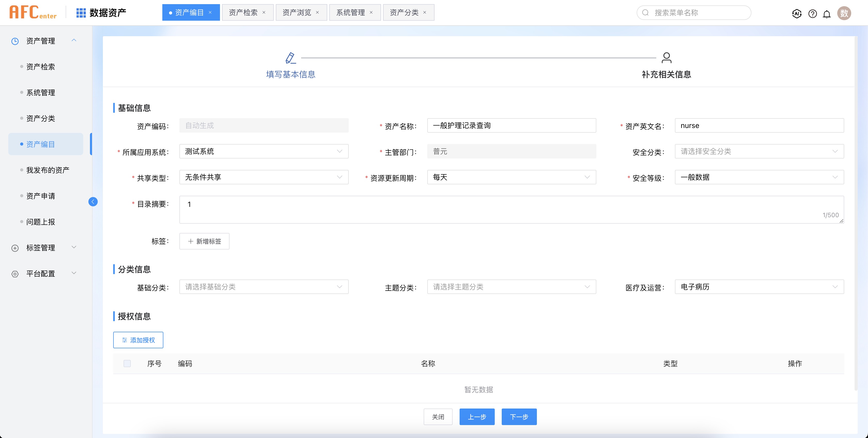The height and width of the screenshot is (438, 868).
Task: Click the disabled 资产编码 field
Action: [264, 125]
